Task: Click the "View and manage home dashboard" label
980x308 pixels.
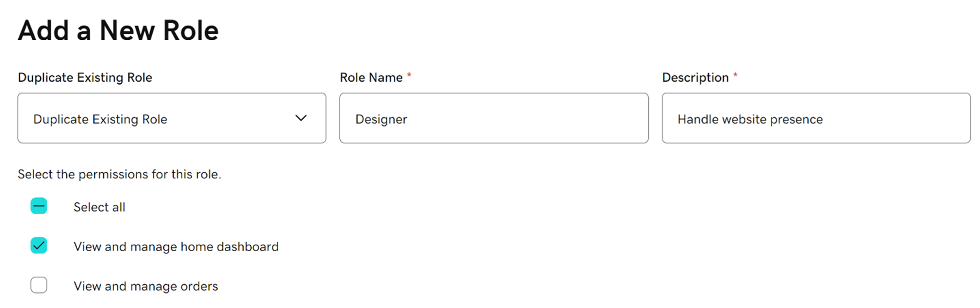Action: 176,246
